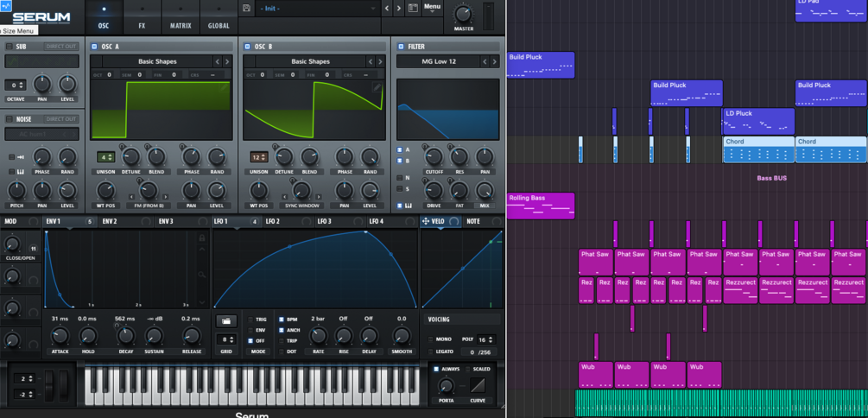868x418 pixels.
Task: Change the OSC B unison voice count
Action: click(x=258, y=157)
